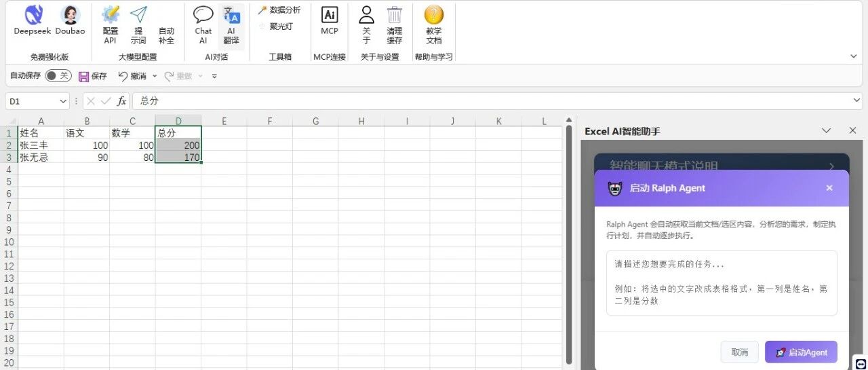Click cell with value 80
The height and width of the screenshot is (370, 868).
[132, 158]
